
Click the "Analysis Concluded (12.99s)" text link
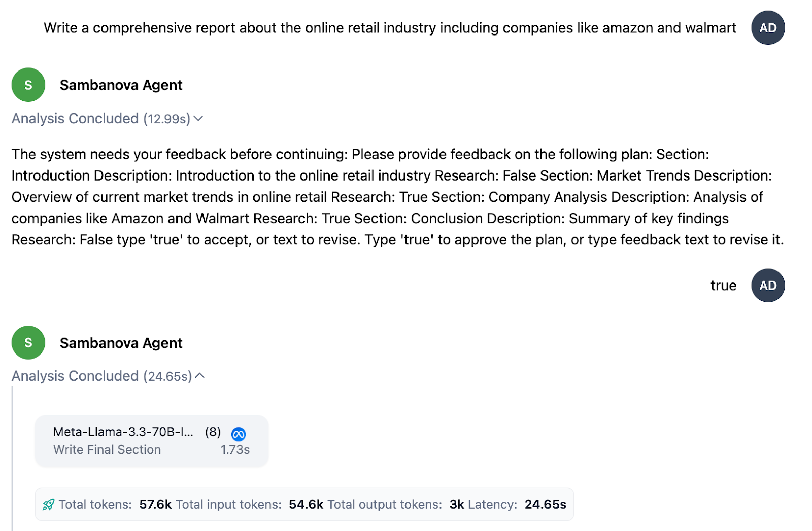(101, 119)
